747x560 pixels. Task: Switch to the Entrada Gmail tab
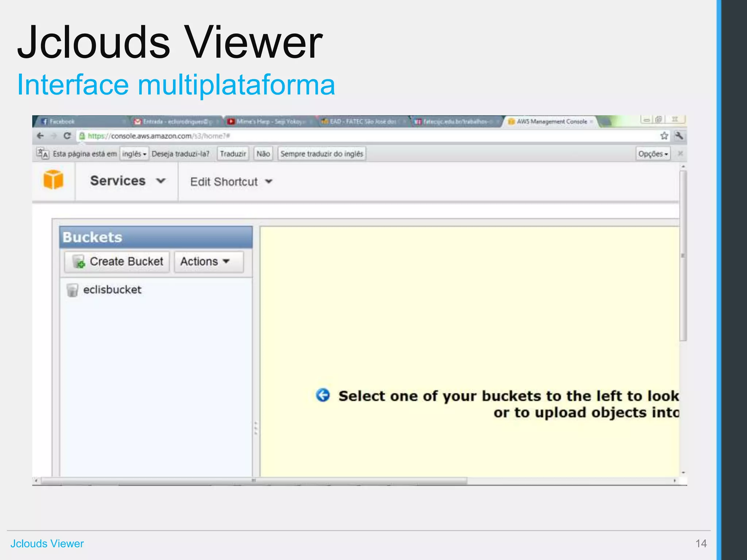pyautogui.click(x=176, y=121)
